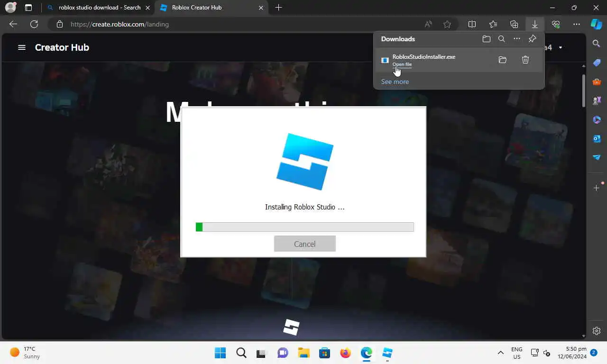This screenshot has height=364, width=607.
Task: Open sidebar search icon
Action: 597,44
